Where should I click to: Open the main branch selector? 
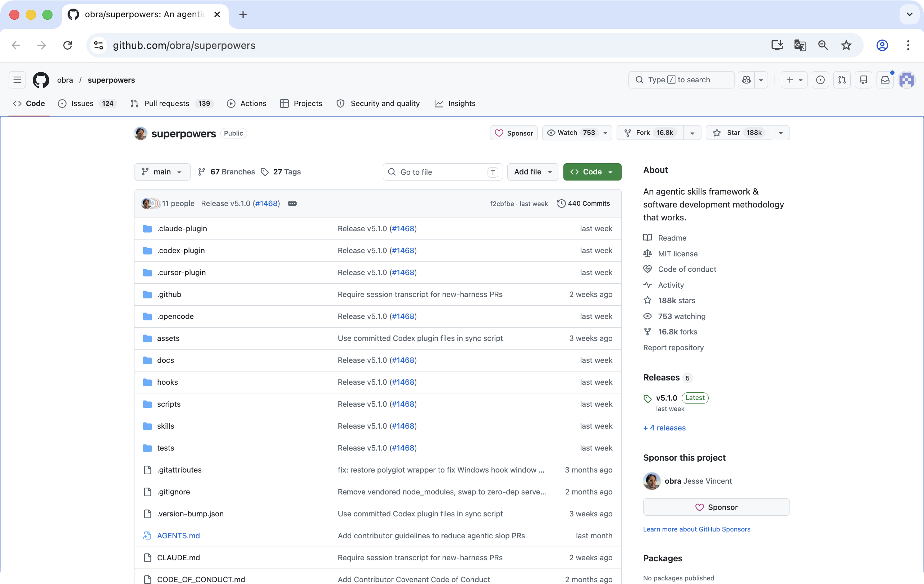(162, 172)
